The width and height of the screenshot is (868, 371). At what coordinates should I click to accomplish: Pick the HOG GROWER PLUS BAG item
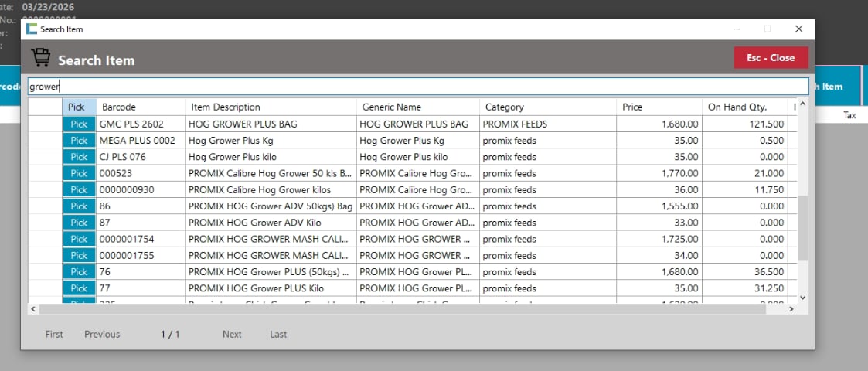[79, 124]
